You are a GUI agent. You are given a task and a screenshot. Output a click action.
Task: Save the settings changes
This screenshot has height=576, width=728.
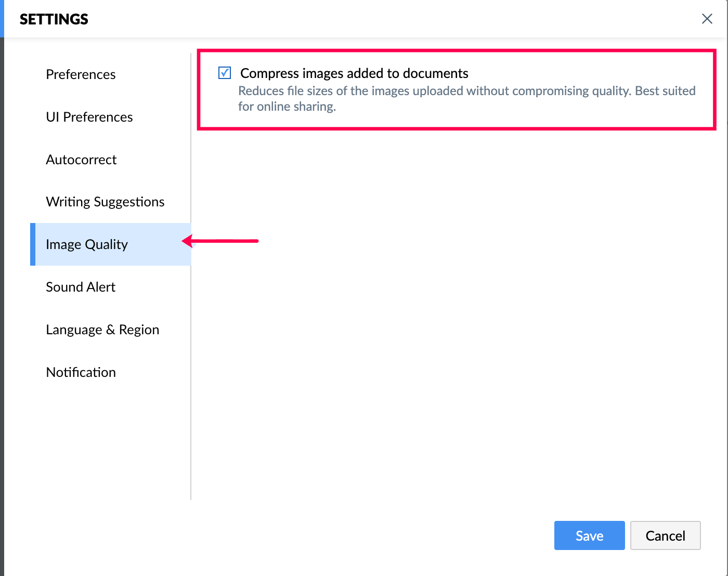coord(589,535)
